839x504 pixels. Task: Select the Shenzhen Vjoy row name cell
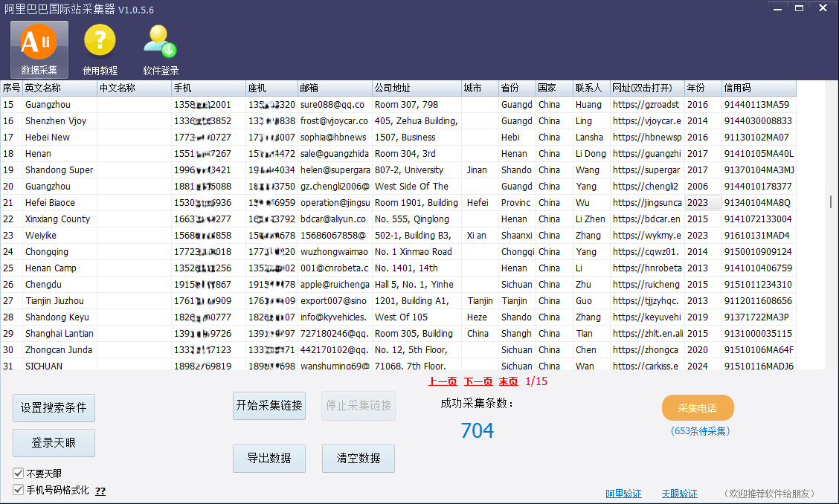click(60, 121)
